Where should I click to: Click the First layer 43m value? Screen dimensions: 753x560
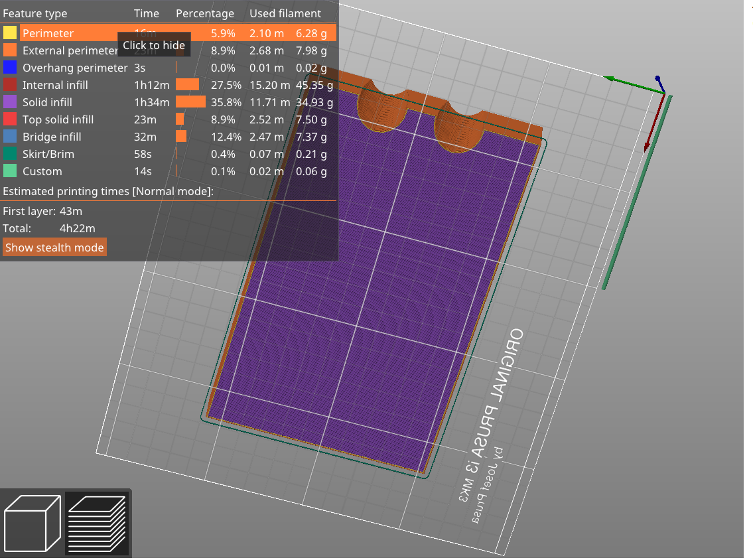coord(70,211)
